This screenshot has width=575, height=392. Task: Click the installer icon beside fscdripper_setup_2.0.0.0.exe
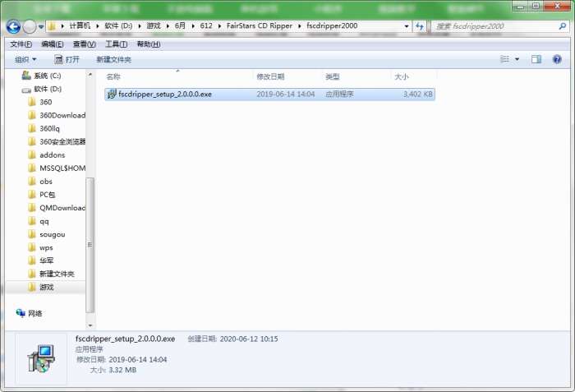(x=112, y=94)
